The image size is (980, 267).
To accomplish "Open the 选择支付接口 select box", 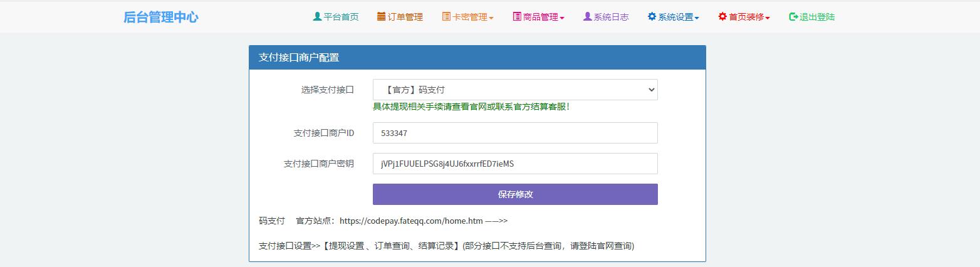I will tap(515, 90).
